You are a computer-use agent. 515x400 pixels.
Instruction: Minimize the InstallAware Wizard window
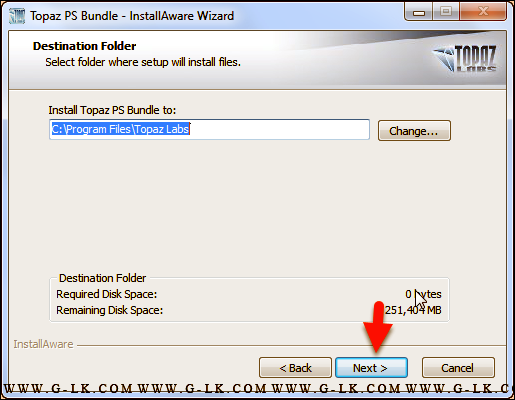(x=419, y=12)
